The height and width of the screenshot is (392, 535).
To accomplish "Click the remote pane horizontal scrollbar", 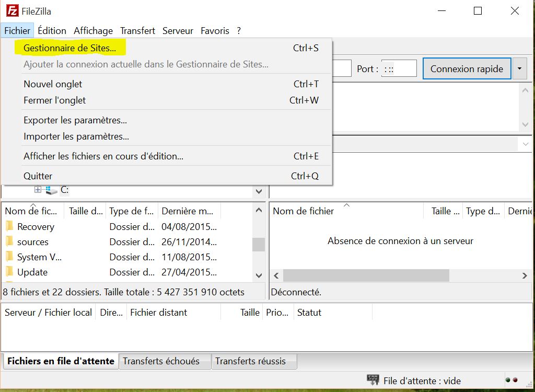I will [x=366, y=275].
